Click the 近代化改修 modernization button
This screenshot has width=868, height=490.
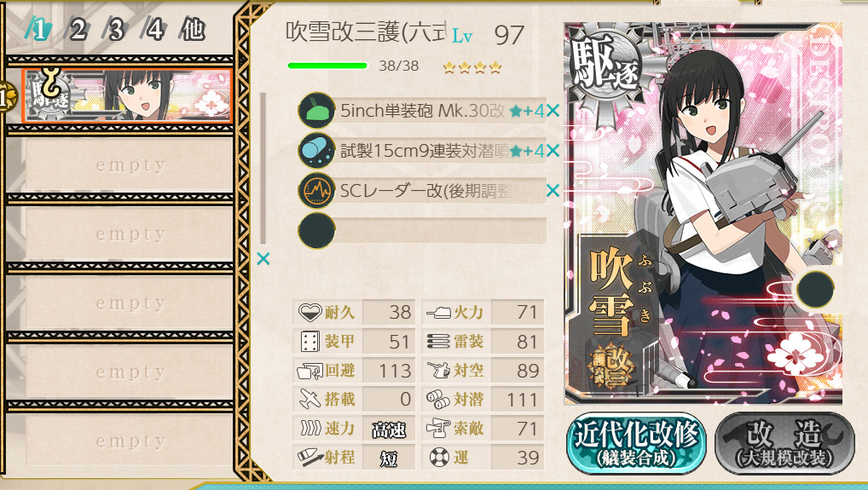point(636,443)
